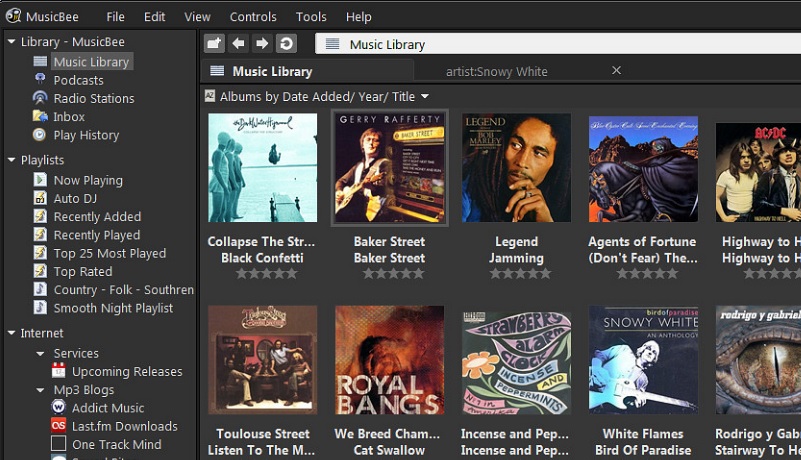The width and height of the screenshot is (801, 460).
Task: Collapse the Mp3 Blogs subsection
Action: [x=41, y=390]
